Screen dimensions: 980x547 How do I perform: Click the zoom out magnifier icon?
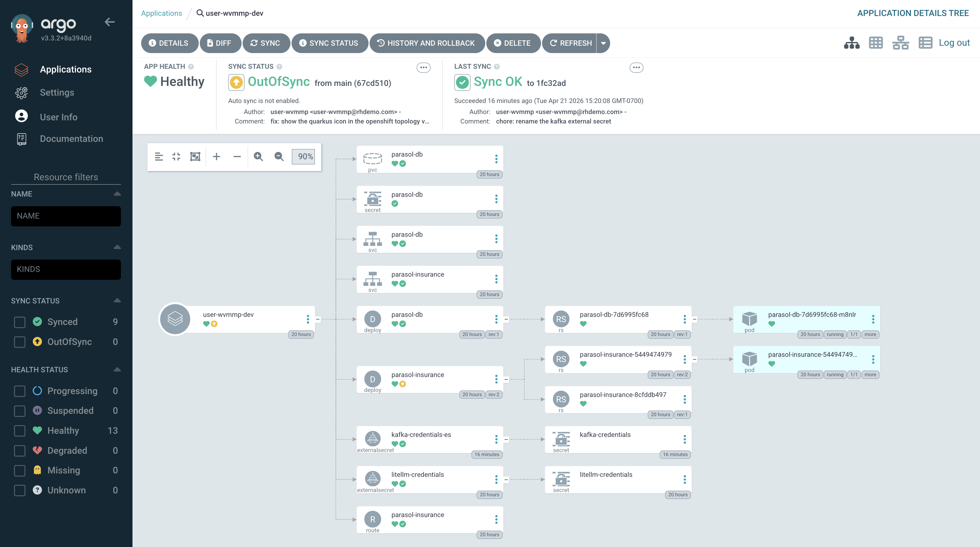click(279, 157)
